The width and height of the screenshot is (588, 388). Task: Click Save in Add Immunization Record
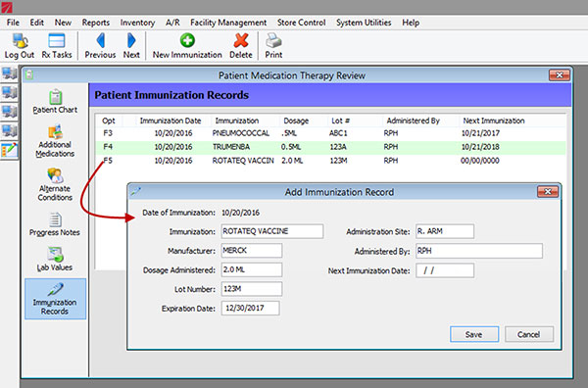pyautogui.click(x=474, y=334)
